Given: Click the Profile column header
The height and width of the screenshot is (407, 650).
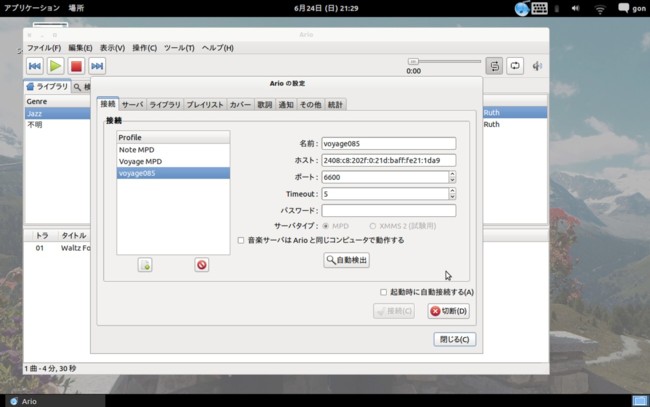Looking at the screenshot, I should (173, 137).
